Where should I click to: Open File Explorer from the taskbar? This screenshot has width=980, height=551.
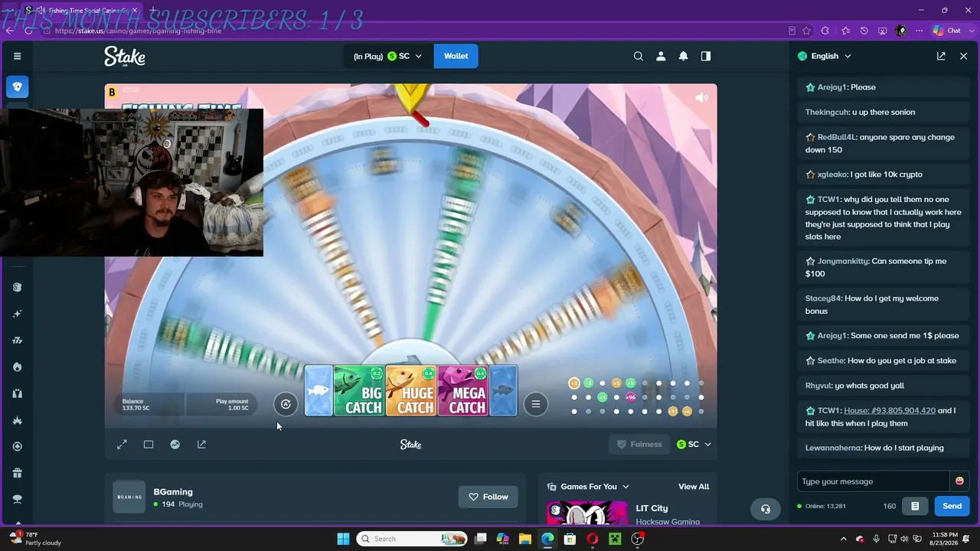tap(525, 539)
